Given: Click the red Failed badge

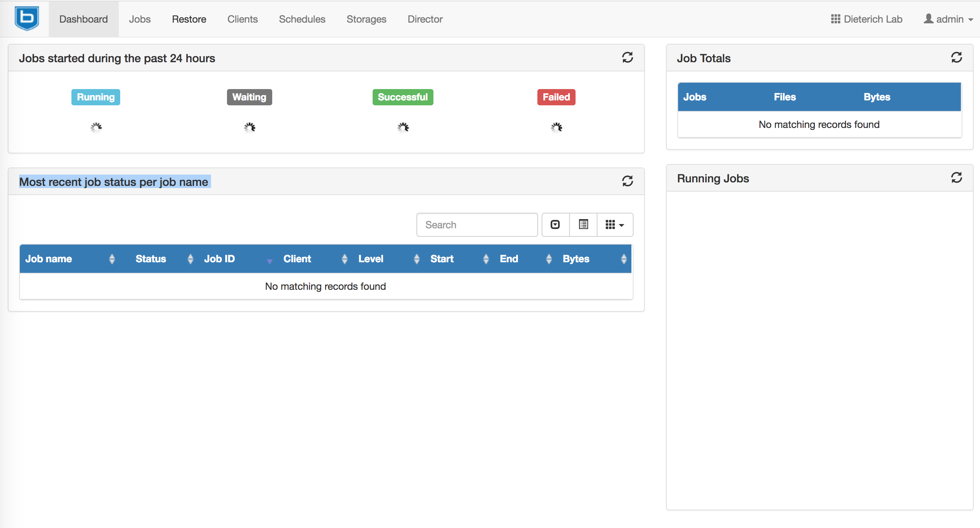Looking at the screenshot, I should coord(556,97).
